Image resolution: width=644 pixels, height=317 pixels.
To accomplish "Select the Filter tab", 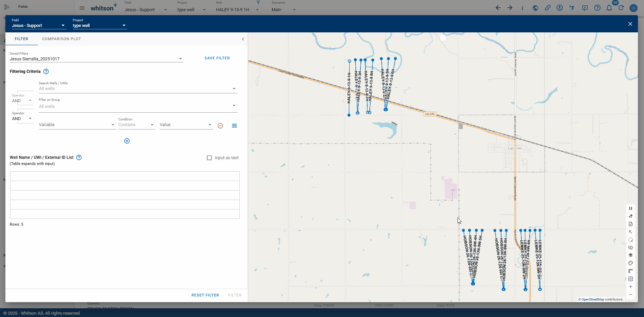I will (22, 39).
